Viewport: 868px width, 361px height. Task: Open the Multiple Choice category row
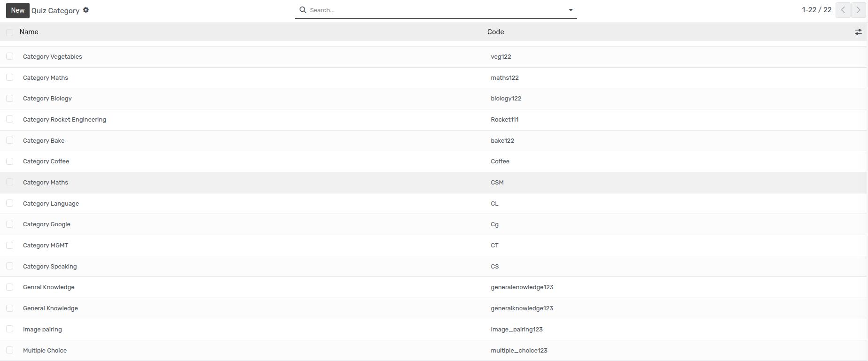tap(433, 350)
